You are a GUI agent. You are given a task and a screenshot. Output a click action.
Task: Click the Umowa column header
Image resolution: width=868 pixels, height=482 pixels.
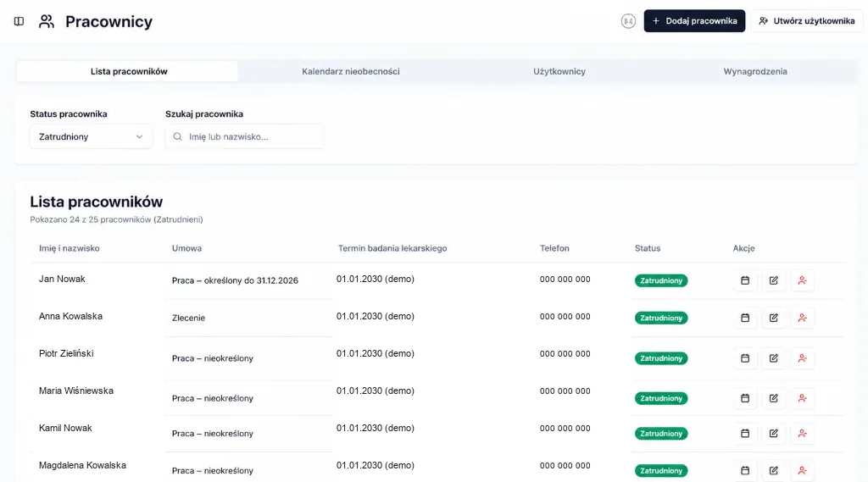point(186,248)
